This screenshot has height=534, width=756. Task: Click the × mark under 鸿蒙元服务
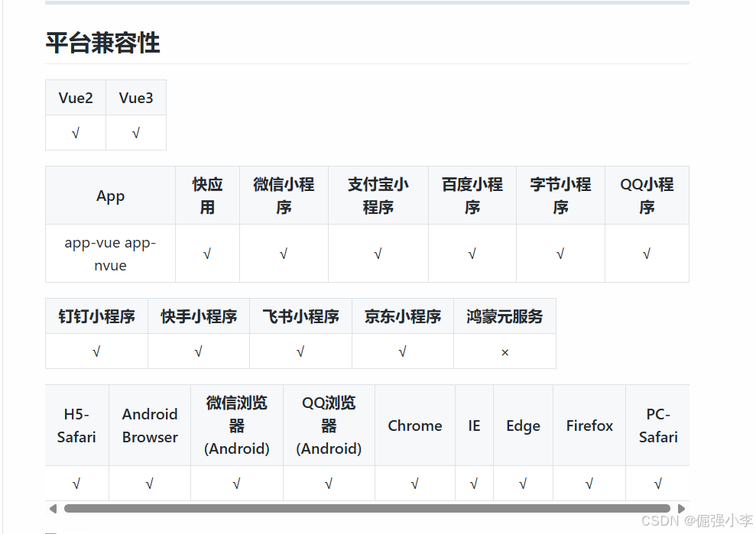click(505, 351)
